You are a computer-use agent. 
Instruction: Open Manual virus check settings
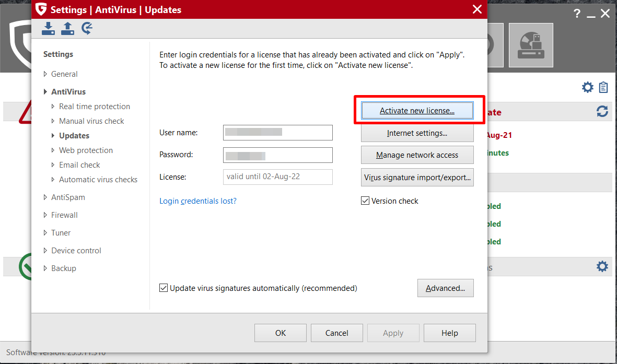(x=91, y=121)
